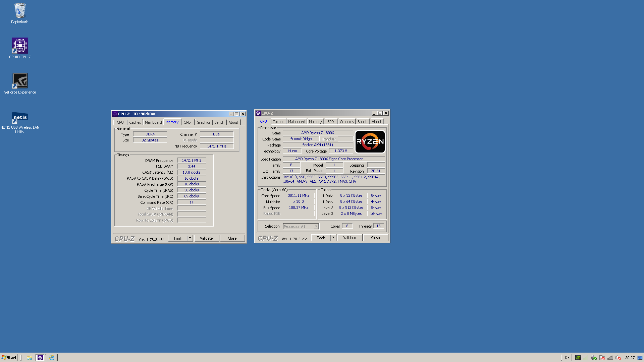Viewport: 644px width, 362px height.
Task: Click the memory Size value 32 GBytes
Action: (x=150, y=140)
